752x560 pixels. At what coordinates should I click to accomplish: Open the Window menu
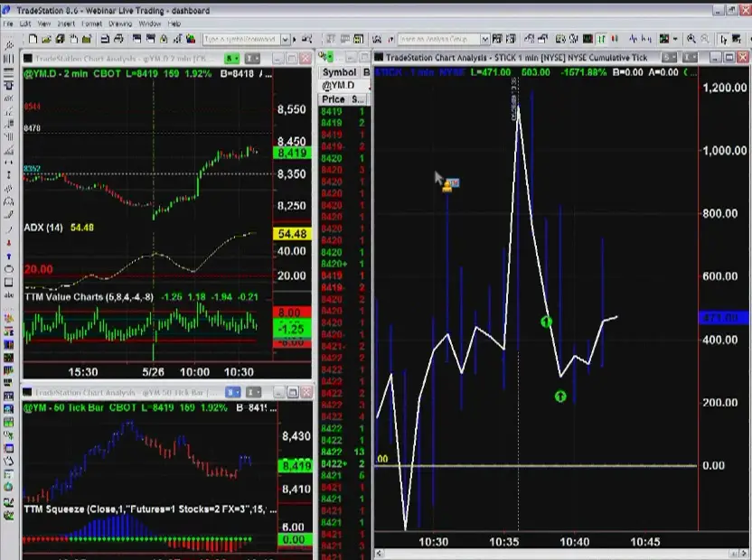click(150, 23)
